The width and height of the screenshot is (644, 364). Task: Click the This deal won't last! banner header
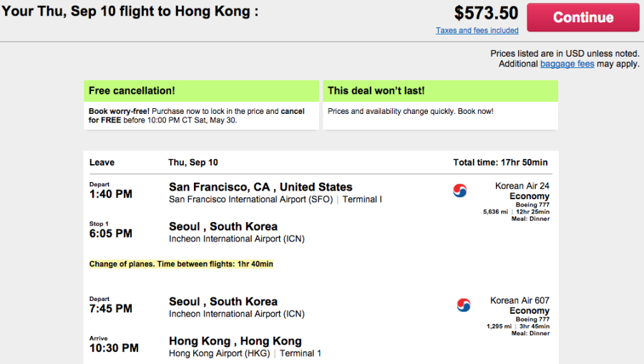pyautogui.click(x=440, y=91)
